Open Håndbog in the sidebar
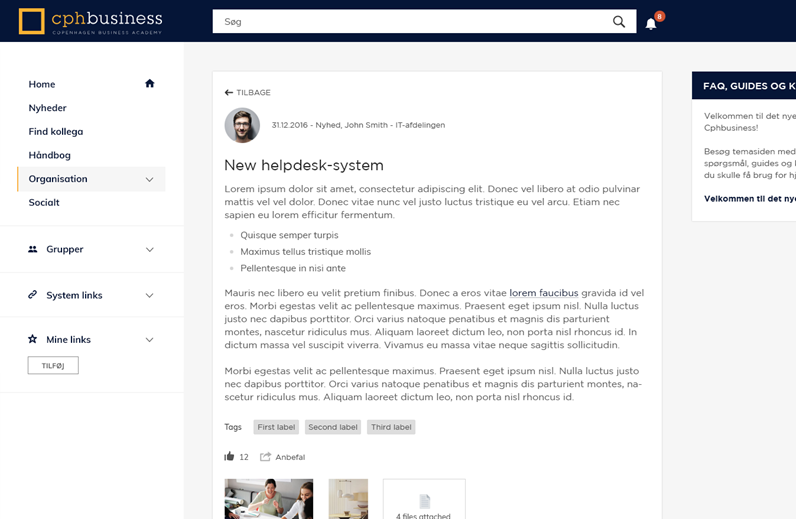 (x=49, y=155)
